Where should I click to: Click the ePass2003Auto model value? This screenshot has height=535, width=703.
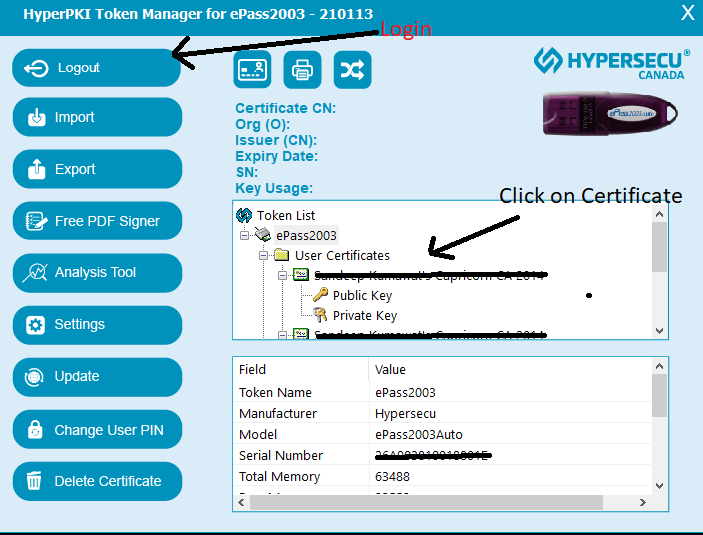419,435
